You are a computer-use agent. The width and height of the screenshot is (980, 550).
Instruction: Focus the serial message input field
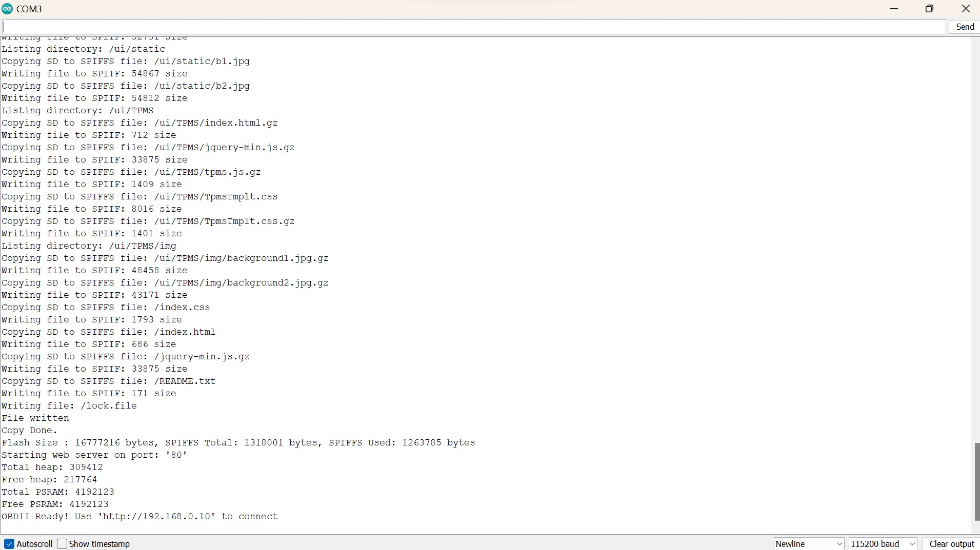pos(474,27)
